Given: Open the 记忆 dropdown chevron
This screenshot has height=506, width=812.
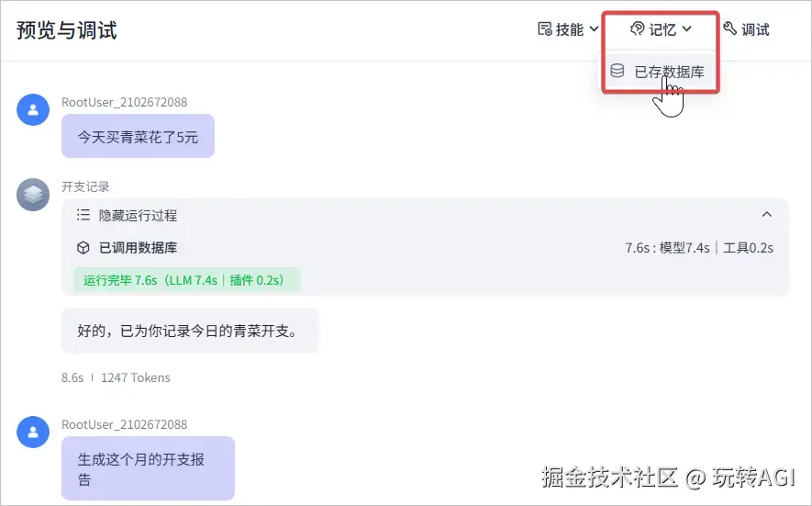Looking at the screenshot, I should (686, 29).
